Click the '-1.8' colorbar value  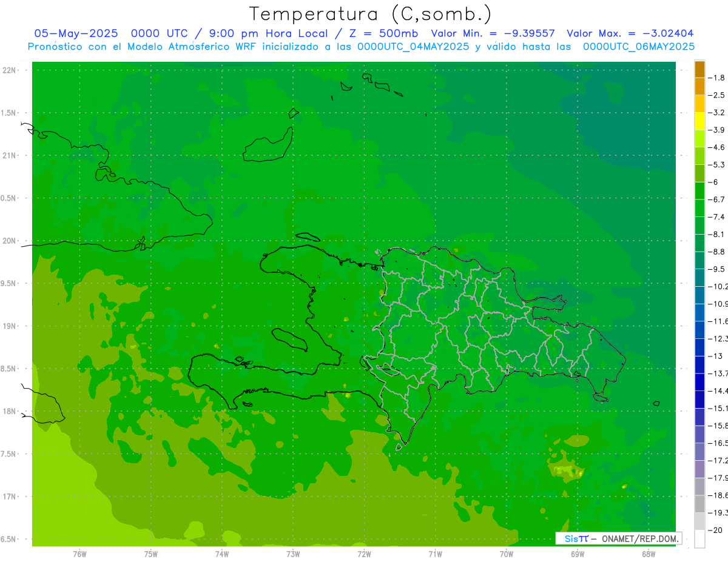718,78
